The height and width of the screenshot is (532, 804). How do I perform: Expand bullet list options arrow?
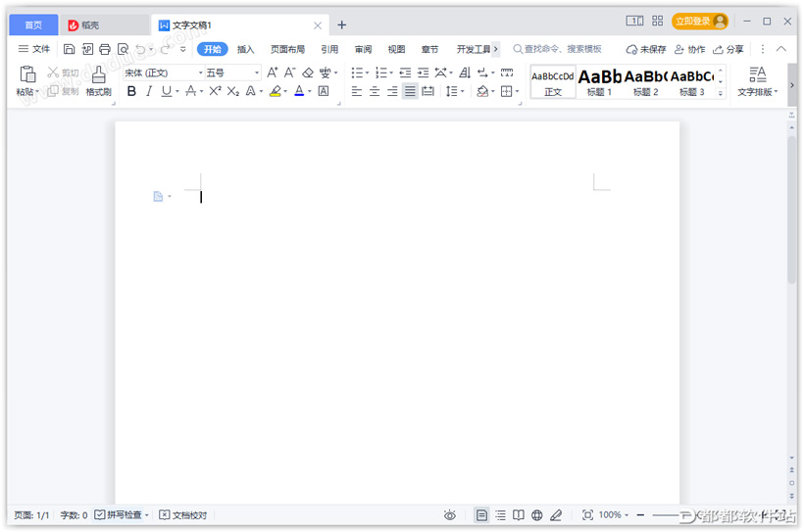tap(367, 73)
